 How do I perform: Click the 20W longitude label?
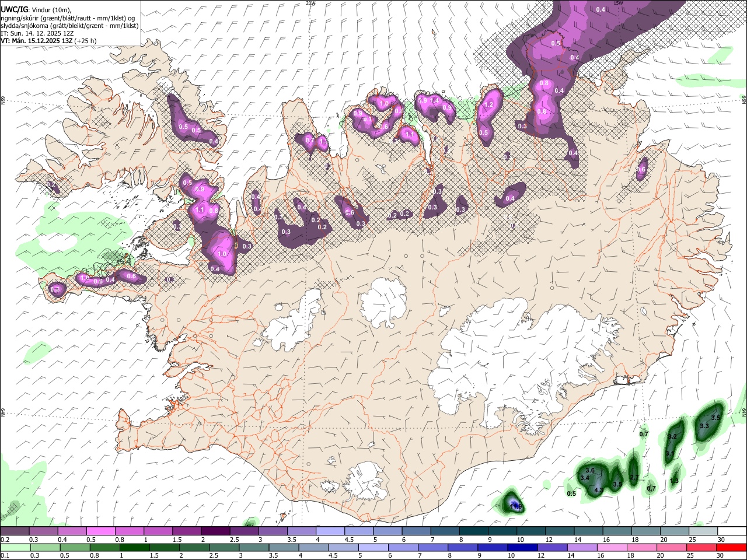310,3
